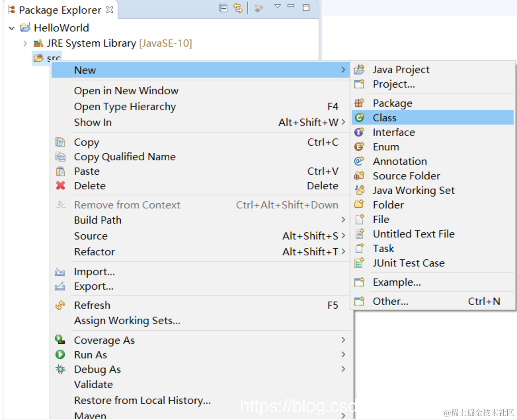The image size is (517, 420).
Task: Expand Coverage As submenu arrow
Action: 343,339
